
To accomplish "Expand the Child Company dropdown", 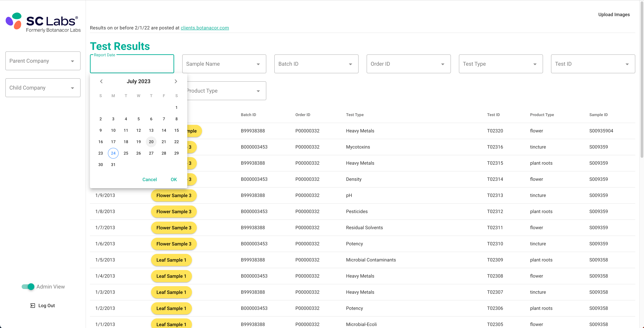I will click(43, 88).
